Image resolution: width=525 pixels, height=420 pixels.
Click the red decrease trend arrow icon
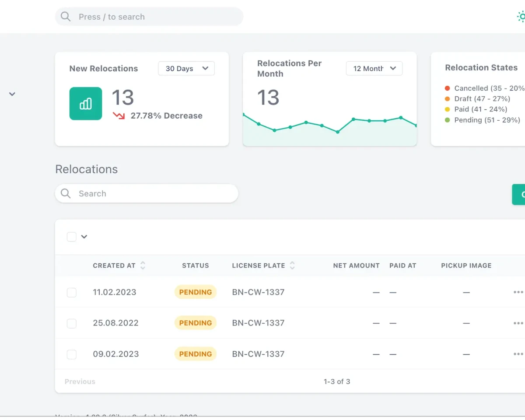click(119, 115)
